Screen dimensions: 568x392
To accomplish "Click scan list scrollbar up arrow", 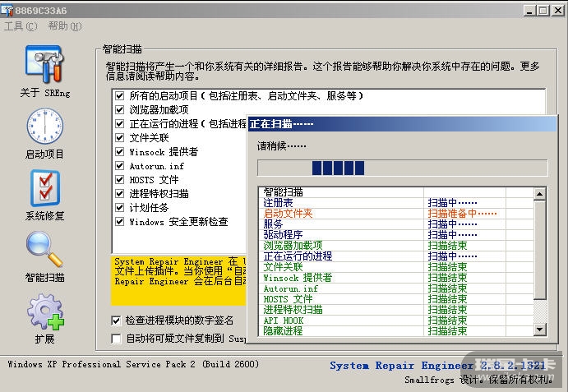I will tap(540, 194).
